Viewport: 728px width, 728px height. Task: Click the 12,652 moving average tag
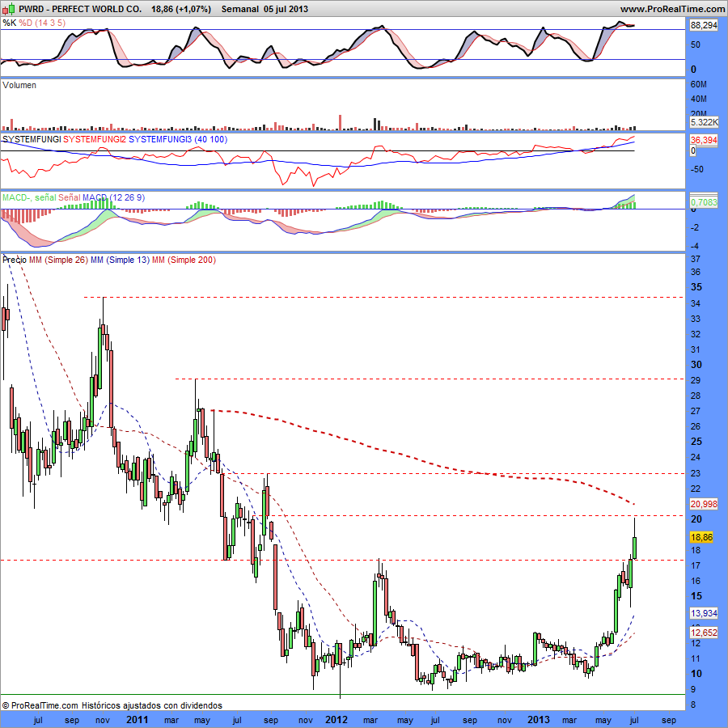click(x=704, y=633)
